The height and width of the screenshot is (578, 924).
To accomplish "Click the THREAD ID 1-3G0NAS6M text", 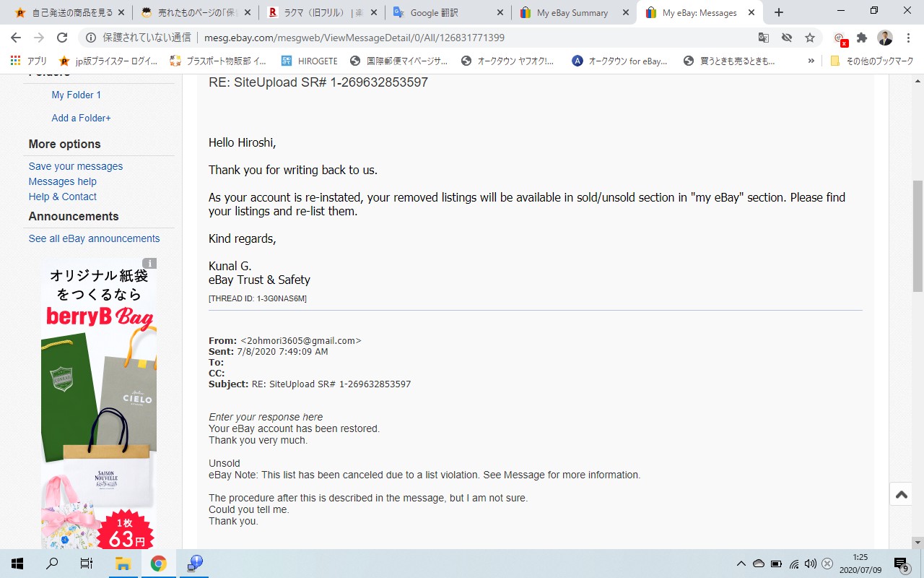I will point(258,298).
